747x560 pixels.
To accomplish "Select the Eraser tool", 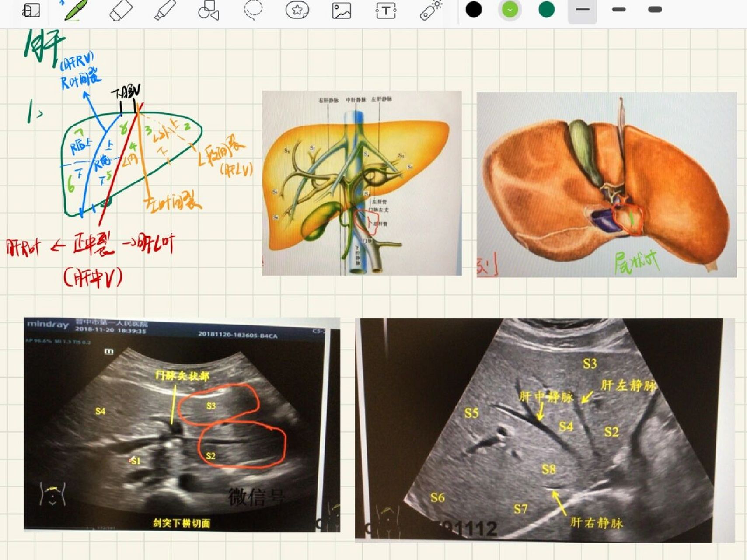I will point(121,10).
